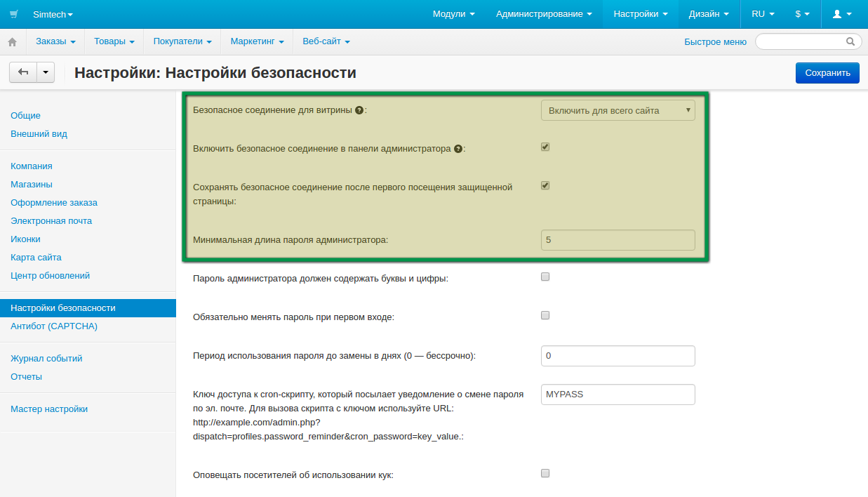
Task: Click the Сохранить button
Action: [827, 72]
